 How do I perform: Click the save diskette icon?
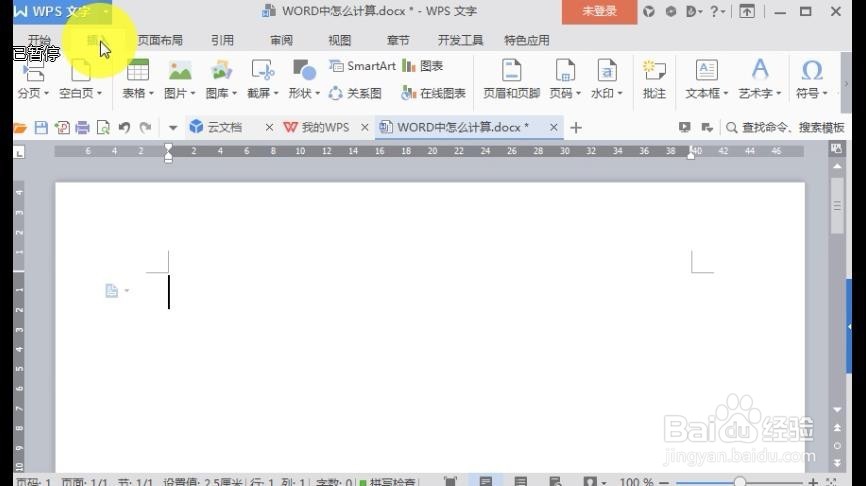pos(41,128)
